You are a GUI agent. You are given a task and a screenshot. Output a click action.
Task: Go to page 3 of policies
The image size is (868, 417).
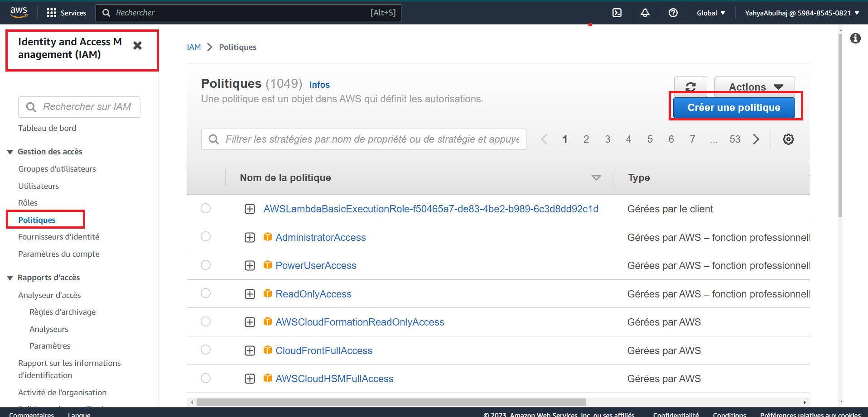pos(608,139)
